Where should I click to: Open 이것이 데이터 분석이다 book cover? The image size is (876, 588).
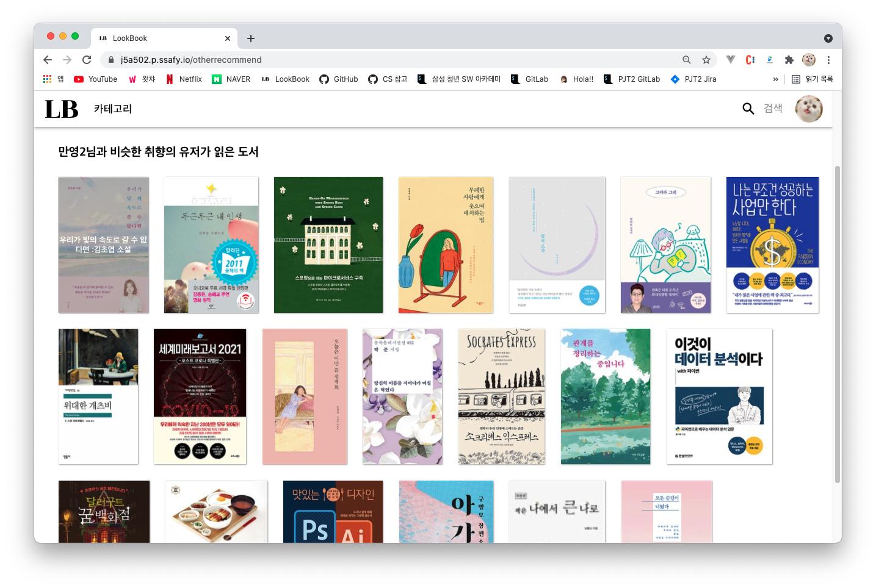tap(719, 396)
